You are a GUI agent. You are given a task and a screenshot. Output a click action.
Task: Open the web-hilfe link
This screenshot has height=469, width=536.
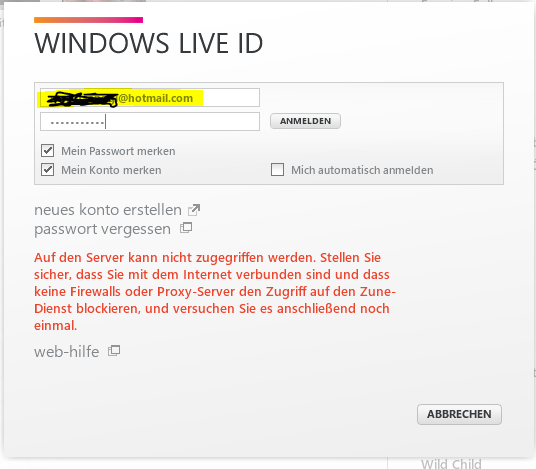pyautogui.click(x=67, y=352)
